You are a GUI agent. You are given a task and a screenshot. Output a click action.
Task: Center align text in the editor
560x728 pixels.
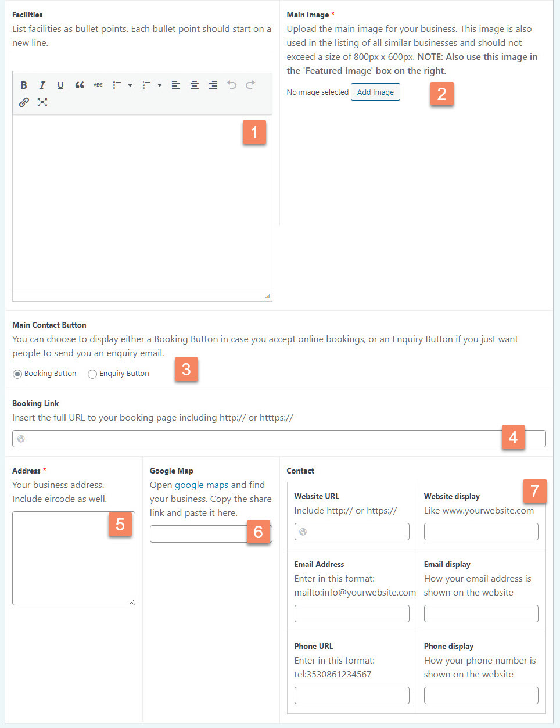(x=194, y=85)
